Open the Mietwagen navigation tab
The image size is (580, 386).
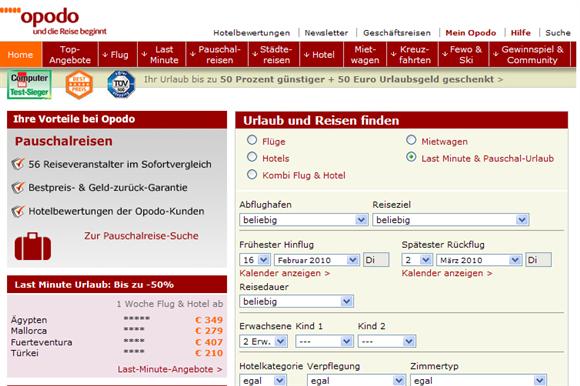[365, 54]
